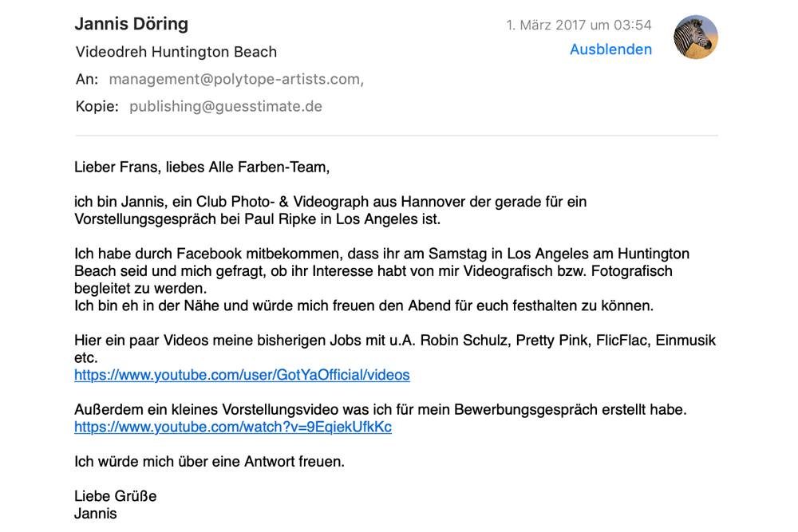Click the closing Liebe Grüße
798x532 pixels.
click(116, 496)
